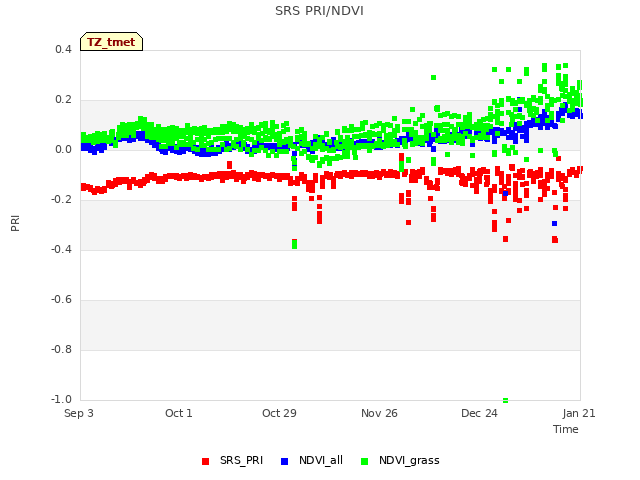Click the 0.4 y-axis tick label
This screenshot has width=640, height=480.
[x=63, y=49]
